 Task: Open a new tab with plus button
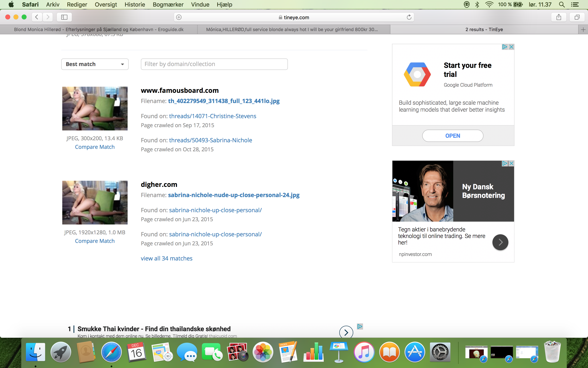[583, 29]
